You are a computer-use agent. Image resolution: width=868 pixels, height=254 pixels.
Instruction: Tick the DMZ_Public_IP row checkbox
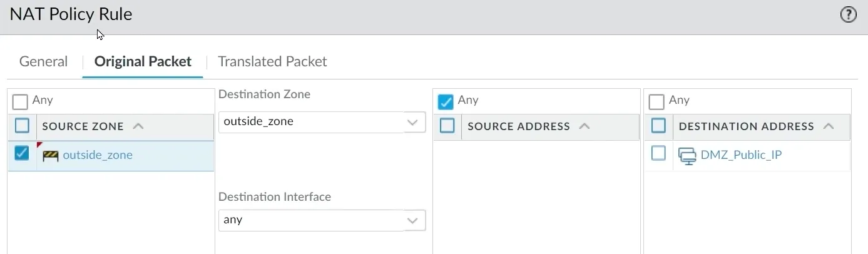click(658, 153)
